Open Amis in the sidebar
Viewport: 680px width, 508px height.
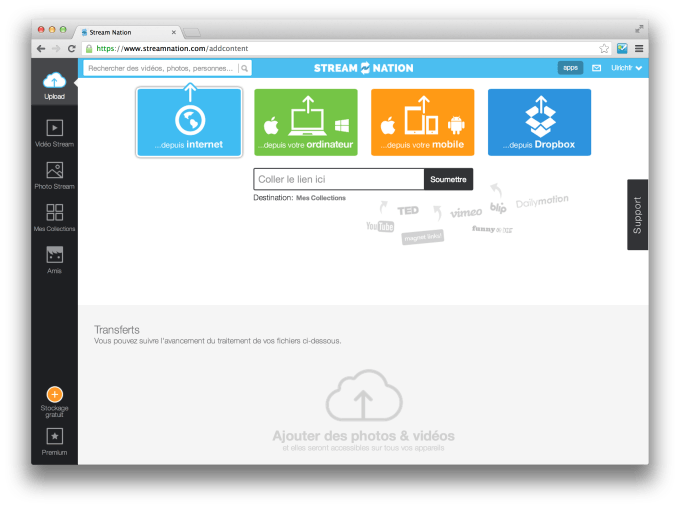click(54, 260)
